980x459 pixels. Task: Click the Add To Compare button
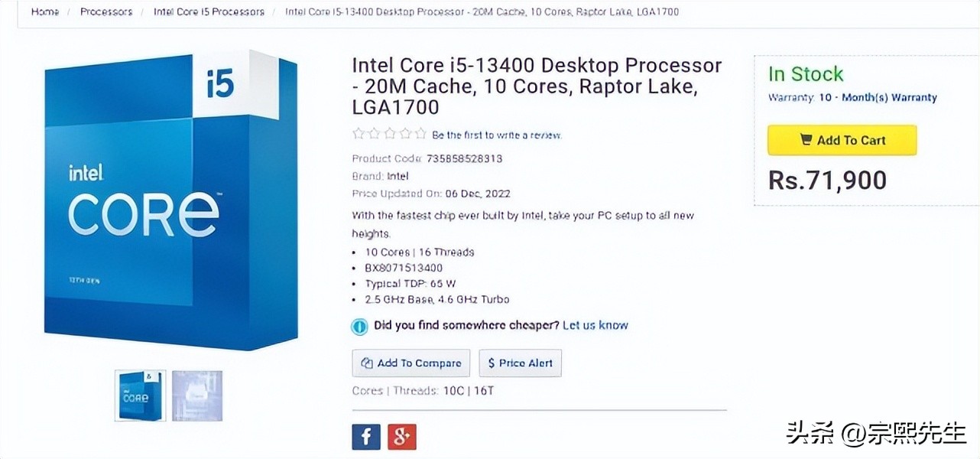(411, 363)
